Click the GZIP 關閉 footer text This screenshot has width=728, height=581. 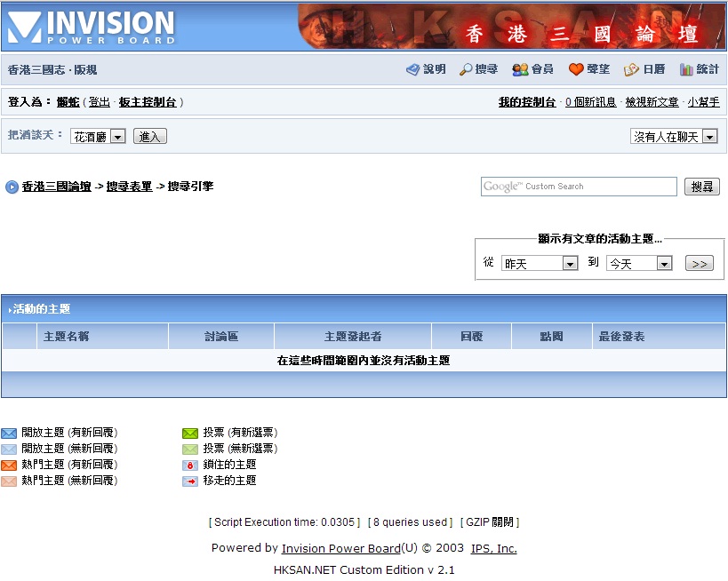490,522
